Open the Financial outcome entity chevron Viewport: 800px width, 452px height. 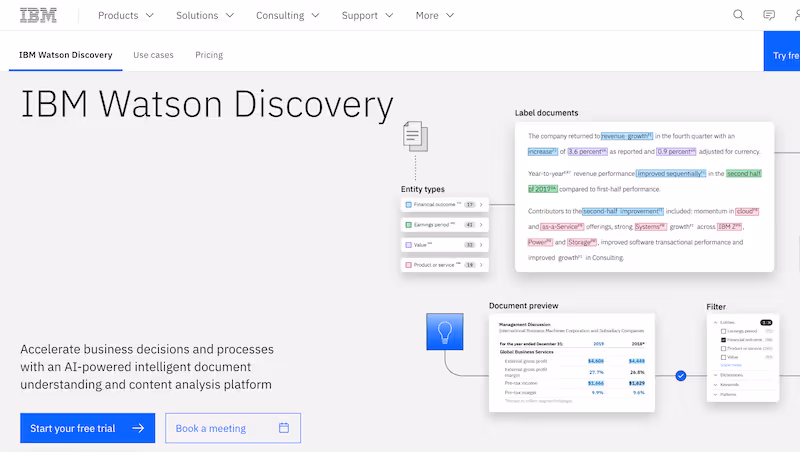(x=481, y=205)
